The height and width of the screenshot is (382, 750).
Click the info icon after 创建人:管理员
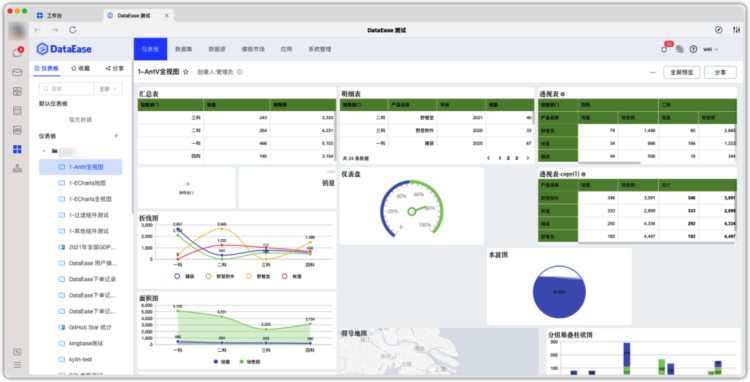[x=240, y=72]
